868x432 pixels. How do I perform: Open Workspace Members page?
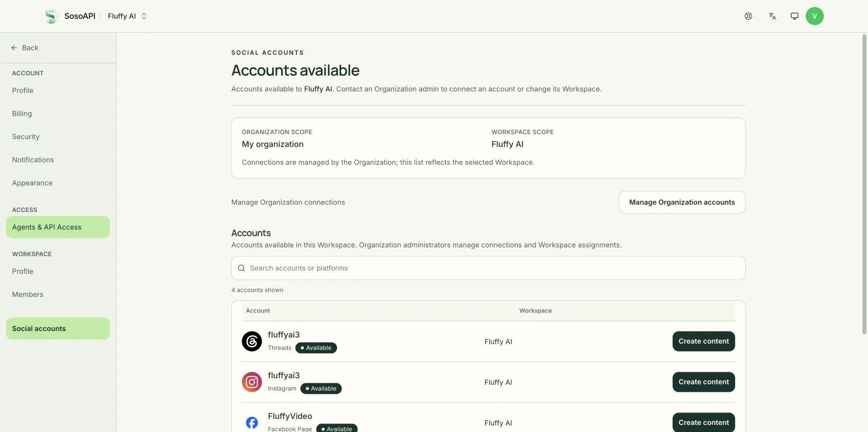click(28, 294)
